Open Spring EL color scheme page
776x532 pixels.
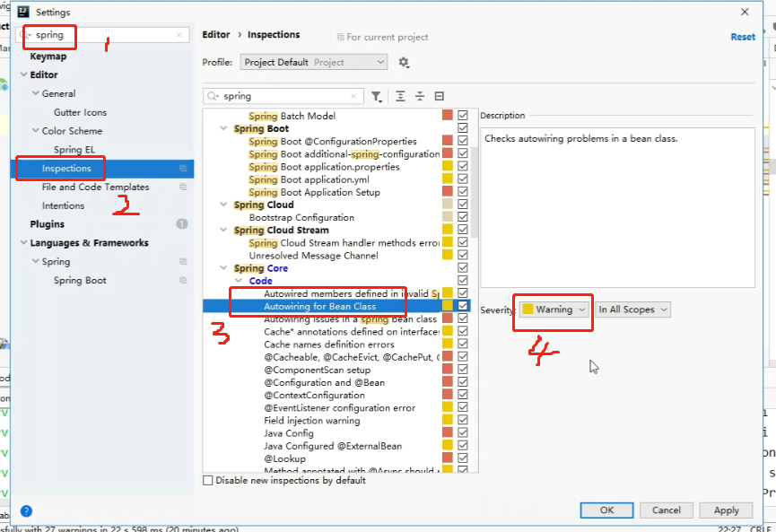(74, 150)
